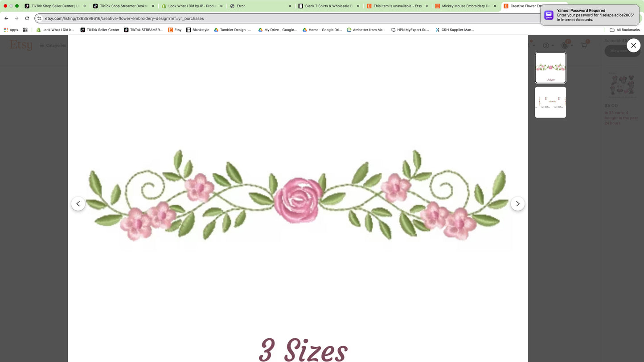Image resolution: width=644 pixels, height=362 pixels.
Task: Open the site information icon in address bar
Action: click(39, 18)
